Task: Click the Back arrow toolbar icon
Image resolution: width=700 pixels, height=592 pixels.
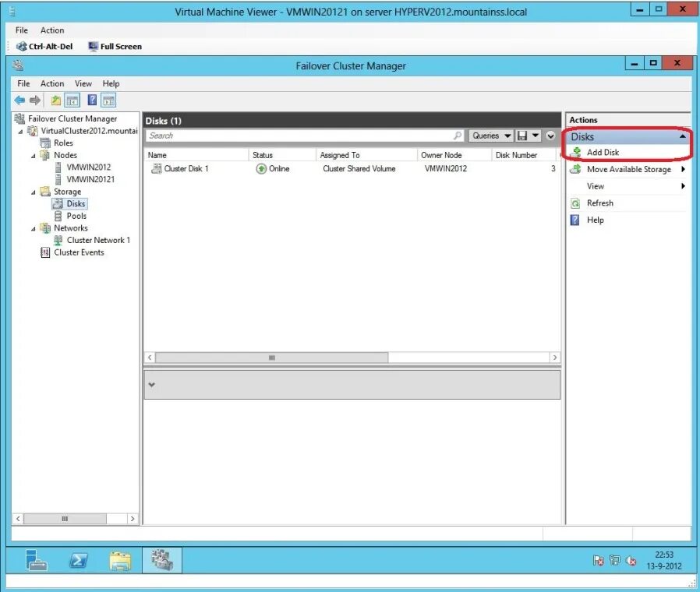Action: [19, 100]
